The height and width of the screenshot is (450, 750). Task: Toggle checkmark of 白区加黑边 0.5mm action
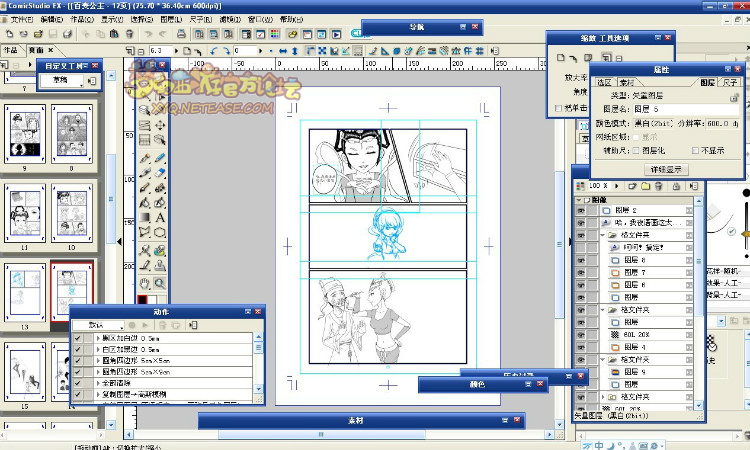pyautogui.click(x=77, y=349)
